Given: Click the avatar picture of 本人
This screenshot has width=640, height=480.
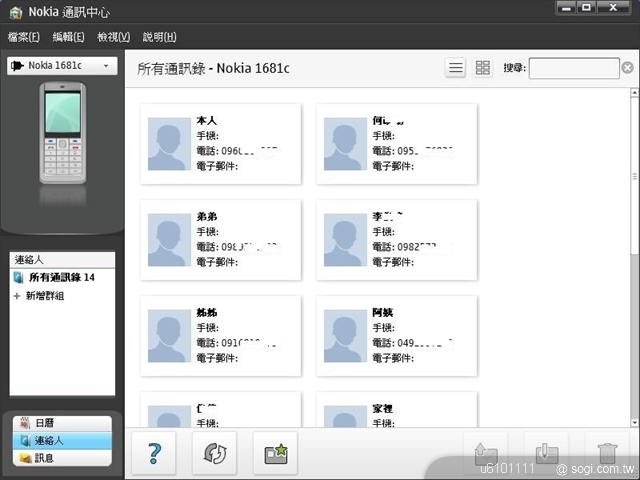Looking at the screenshot, I should pos(169,144).
